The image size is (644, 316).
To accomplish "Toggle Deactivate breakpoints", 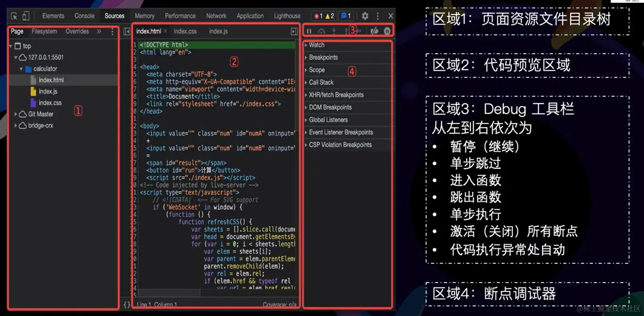I will [375, 31].
